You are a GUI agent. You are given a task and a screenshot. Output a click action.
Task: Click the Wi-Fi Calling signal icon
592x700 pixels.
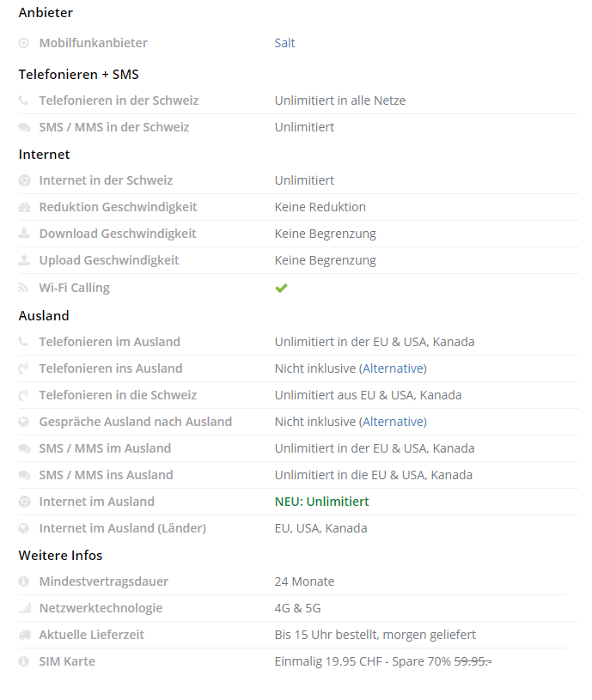pyautogui.click(x=23, y=288)
